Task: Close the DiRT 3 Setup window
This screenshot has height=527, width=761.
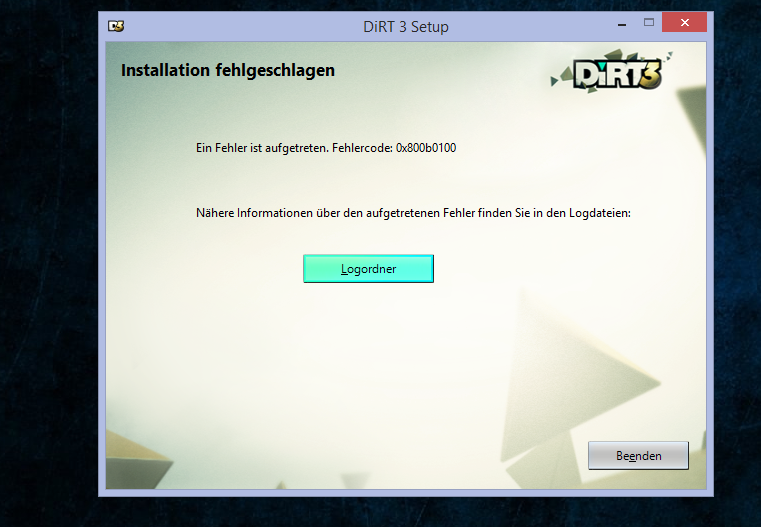Action: [x=684, y=22]
